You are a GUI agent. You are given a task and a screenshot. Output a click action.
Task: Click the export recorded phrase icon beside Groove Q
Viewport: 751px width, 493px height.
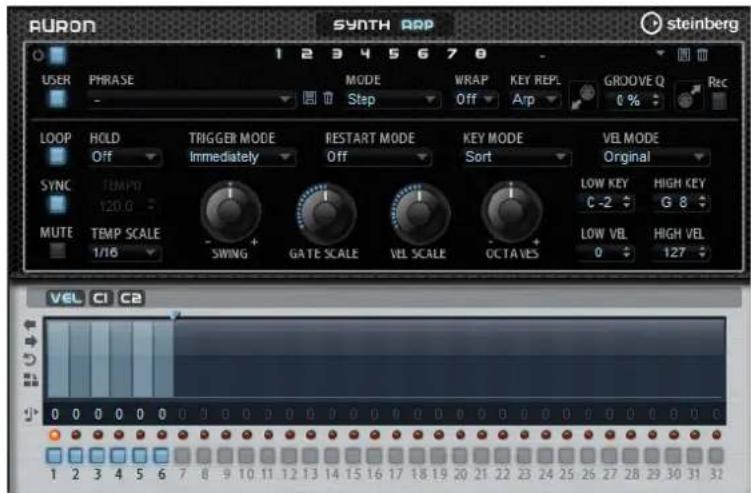point(689,96)
